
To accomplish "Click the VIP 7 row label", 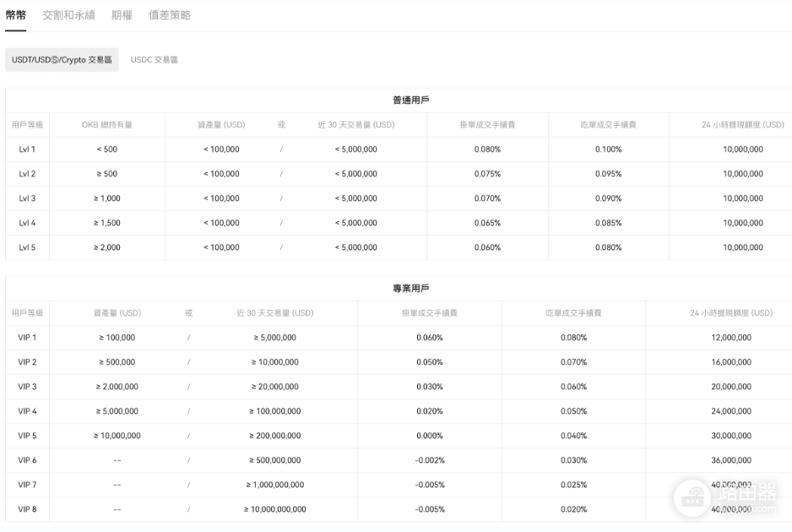I will click(x=27, y=485).
